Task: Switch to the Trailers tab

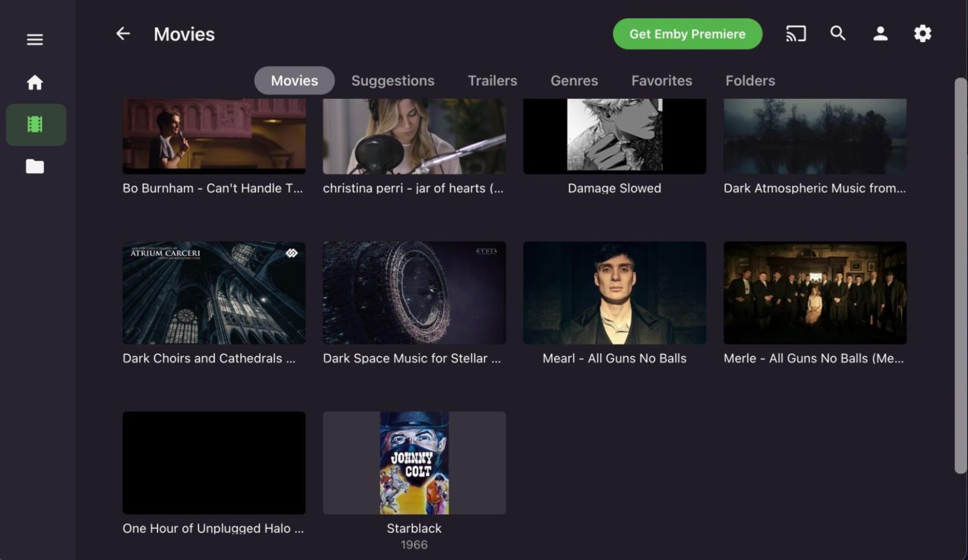Action: point(492,81)
